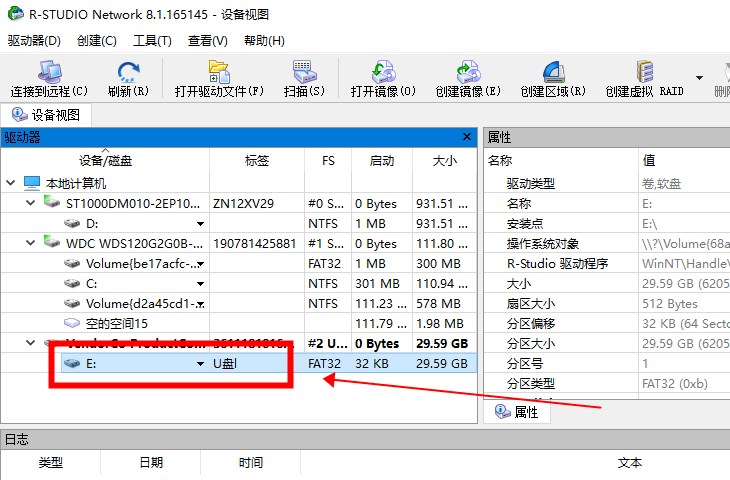This screenshot has width=730, height=480.
Task: Open the D: partition dropdown arrow
Action: point(201,224)
